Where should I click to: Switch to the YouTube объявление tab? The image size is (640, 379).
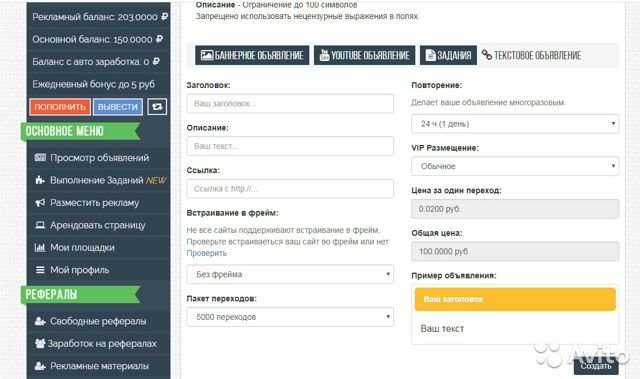point(364,55)
